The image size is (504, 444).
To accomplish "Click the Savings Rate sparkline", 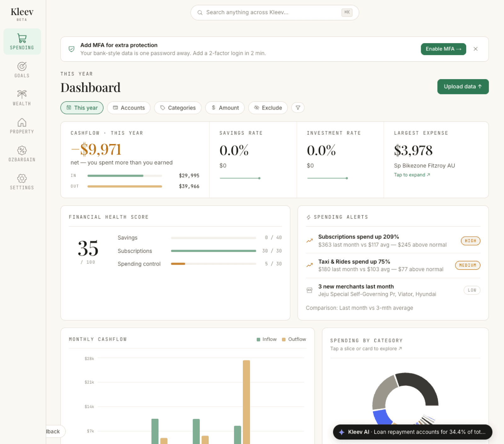I will 240,178.
